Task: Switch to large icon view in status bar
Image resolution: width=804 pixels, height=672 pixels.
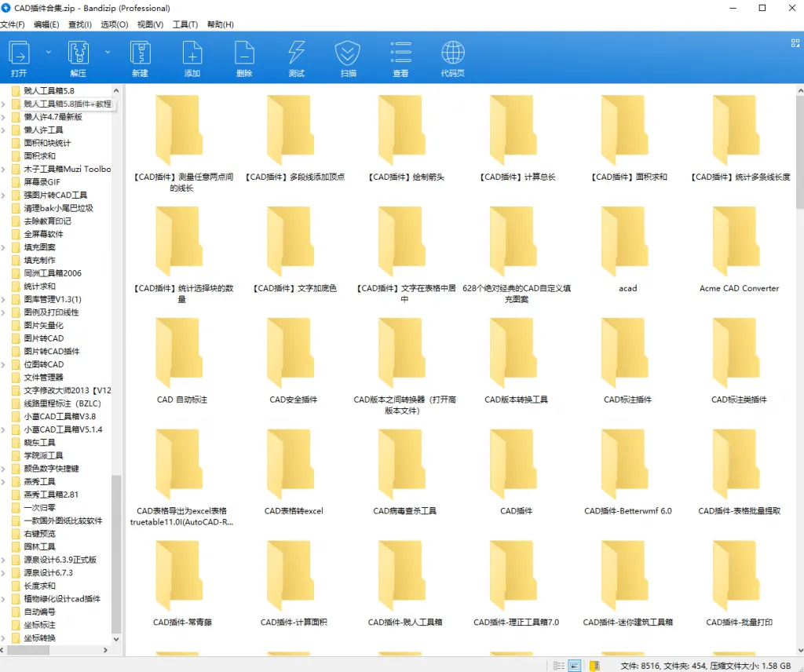Action: tap(575, 666)
